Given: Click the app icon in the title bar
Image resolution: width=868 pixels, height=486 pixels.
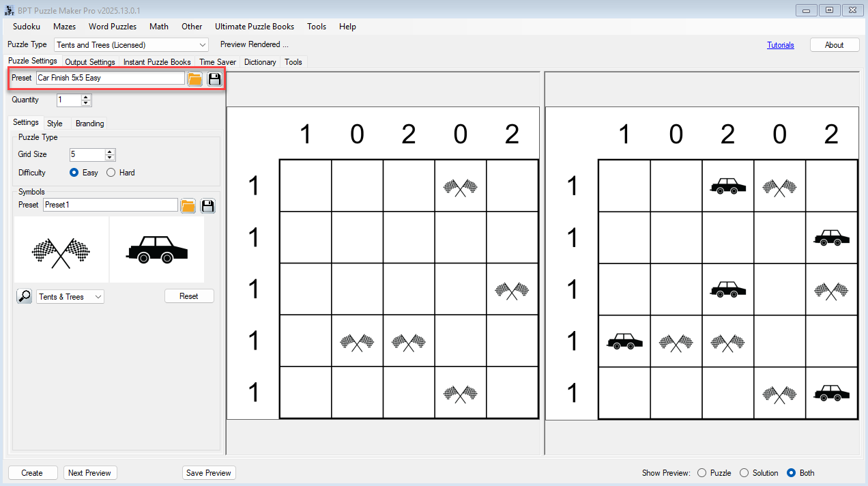Looking at the screenshot, I should click(10, 10).
